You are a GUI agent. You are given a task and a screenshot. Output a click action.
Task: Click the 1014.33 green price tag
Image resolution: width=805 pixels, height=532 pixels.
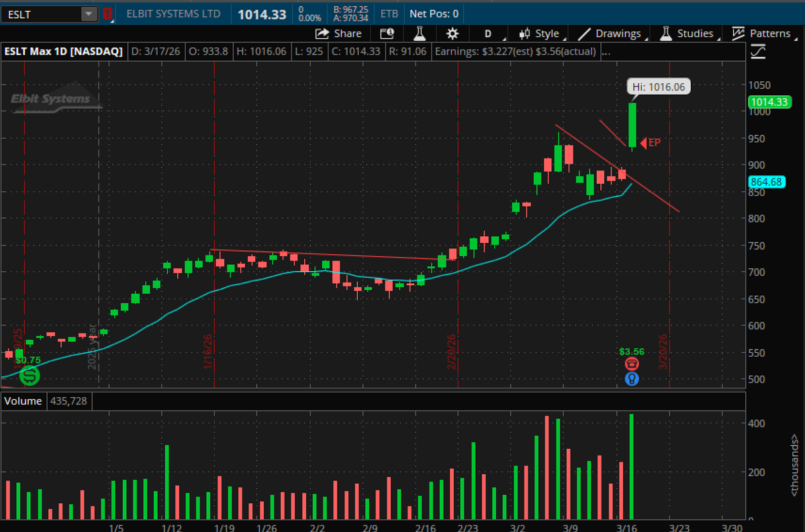(769, 101)
